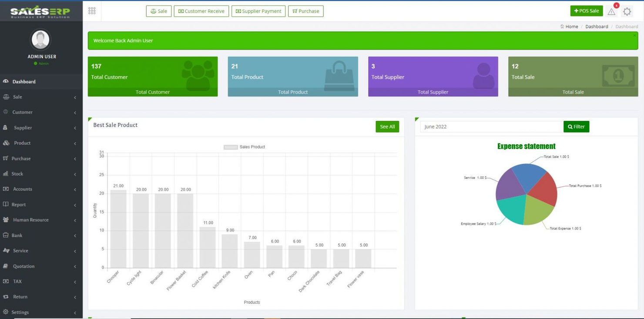This screenshot has height=319, width=644.
Task: Select the Bank icon in sidebar
Action: pos(6,235)
